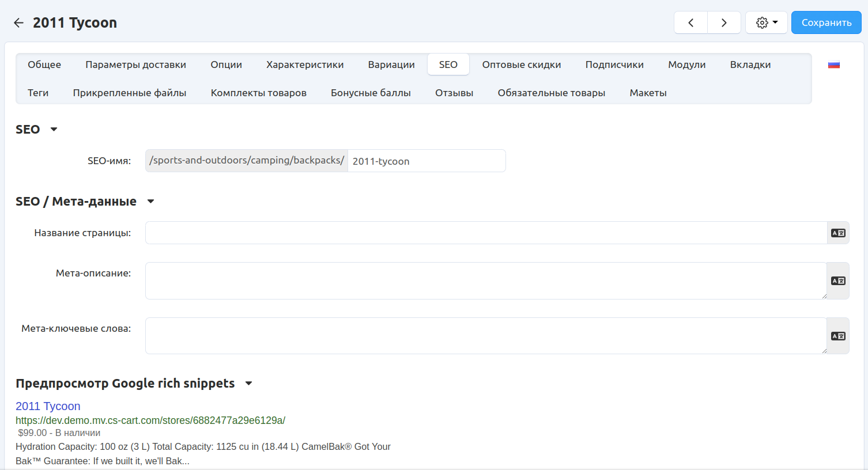The image size is (868, 470).
Task: Select the Бонусные баллы tab
Action: coord(371,93)
